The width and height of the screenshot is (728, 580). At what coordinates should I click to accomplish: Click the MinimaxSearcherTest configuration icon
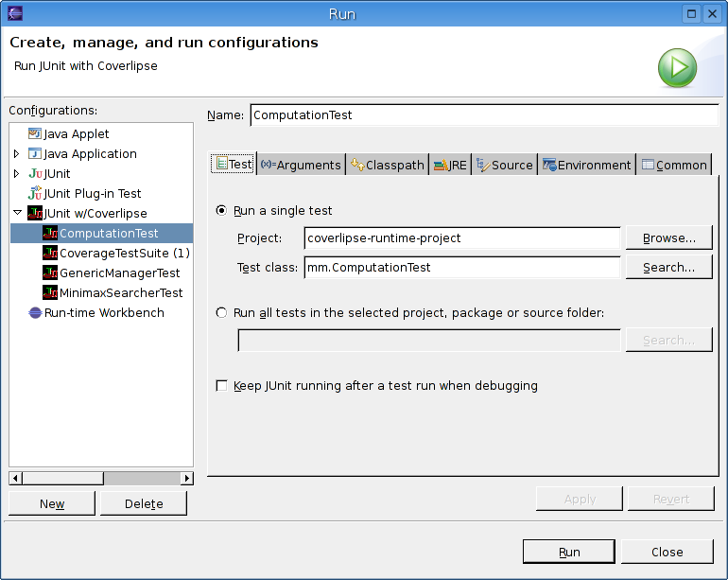(x=50, y=293)
